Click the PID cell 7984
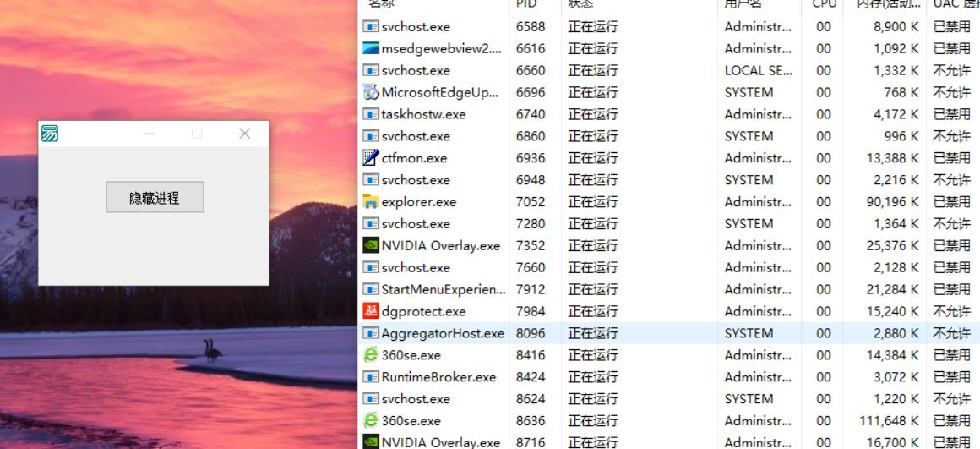Screen dimensions: 980x449 pyautogui.click(x=531, y=311)
